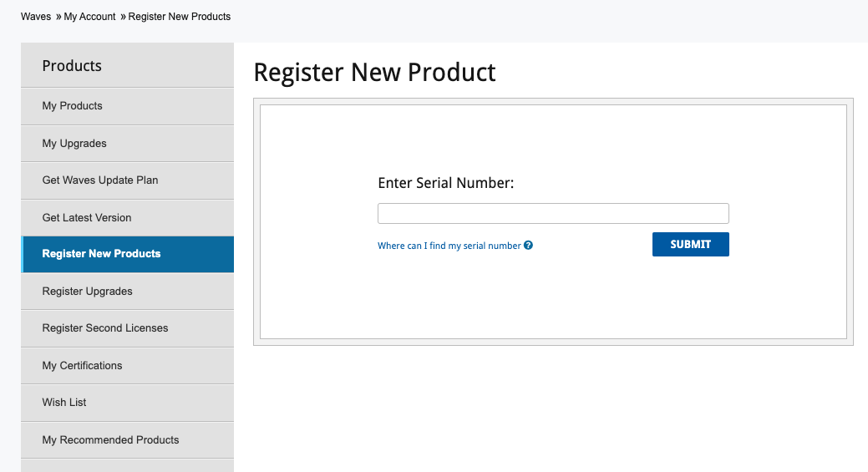
Task: View My Certifications page
Action: point(127,366)
